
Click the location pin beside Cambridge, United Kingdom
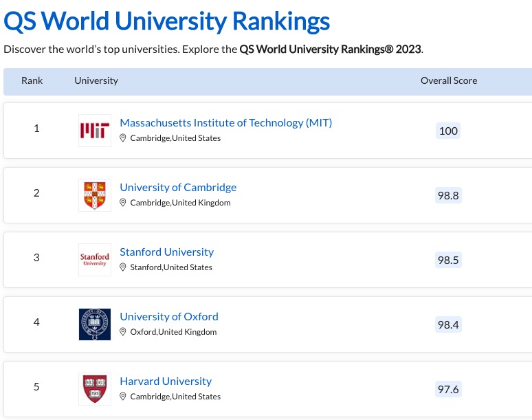tap(124, 203)
